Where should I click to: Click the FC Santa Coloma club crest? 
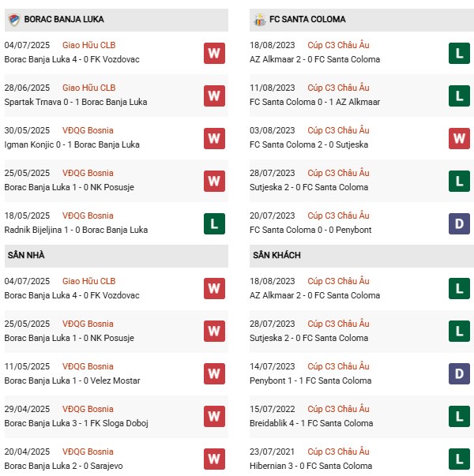click(x=258, y=19)
